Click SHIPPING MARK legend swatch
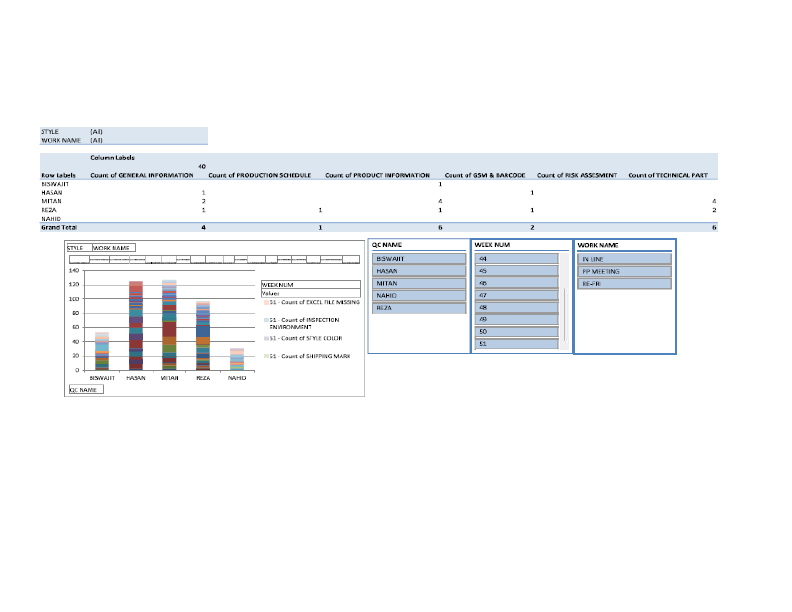The height and width of the screenshot is (612, 792). [x=266, y=356]
